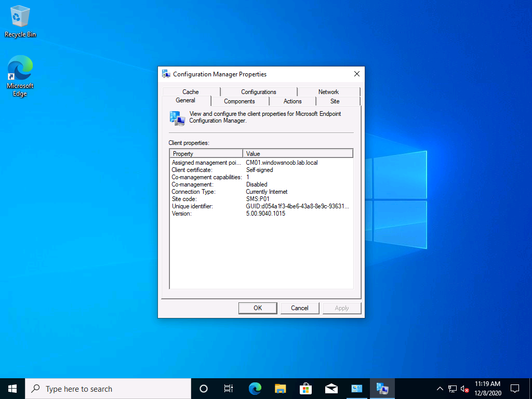
Task: Open the Recycle Bin desktop icon
Action: click(20, 21)
